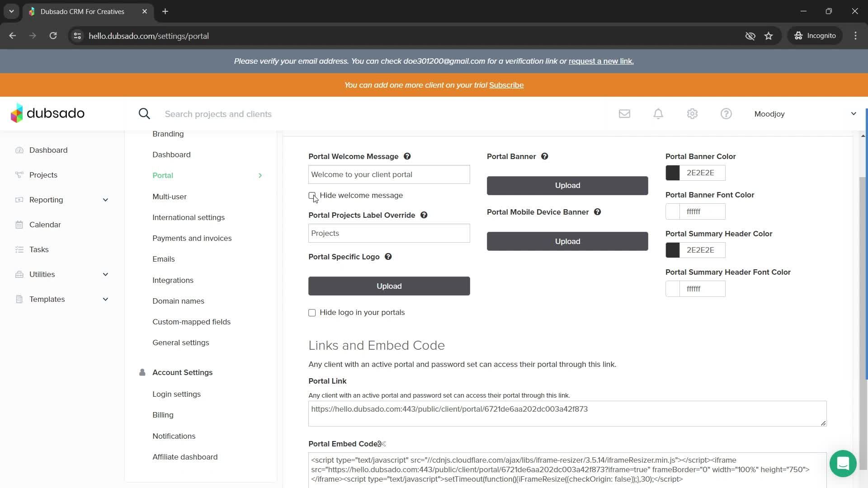Click request a new link
The height and width of the screenshot is (488, 868).
(x=601, y=61)
